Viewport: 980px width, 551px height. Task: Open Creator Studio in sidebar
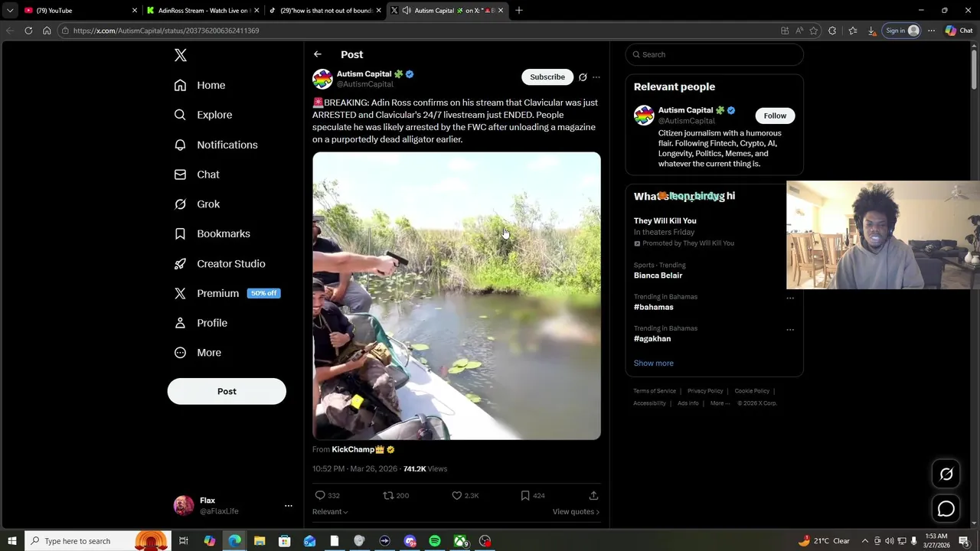(220, 263)
